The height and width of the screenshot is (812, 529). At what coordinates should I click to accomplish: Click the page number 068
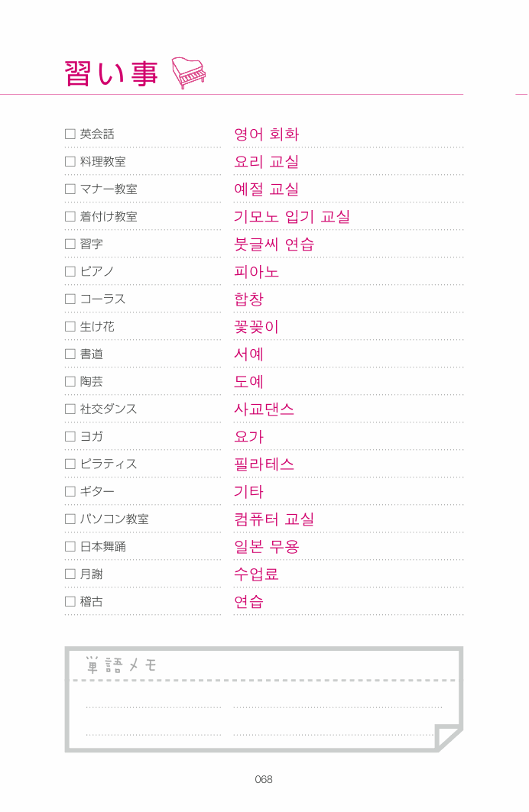coord(264,779)
